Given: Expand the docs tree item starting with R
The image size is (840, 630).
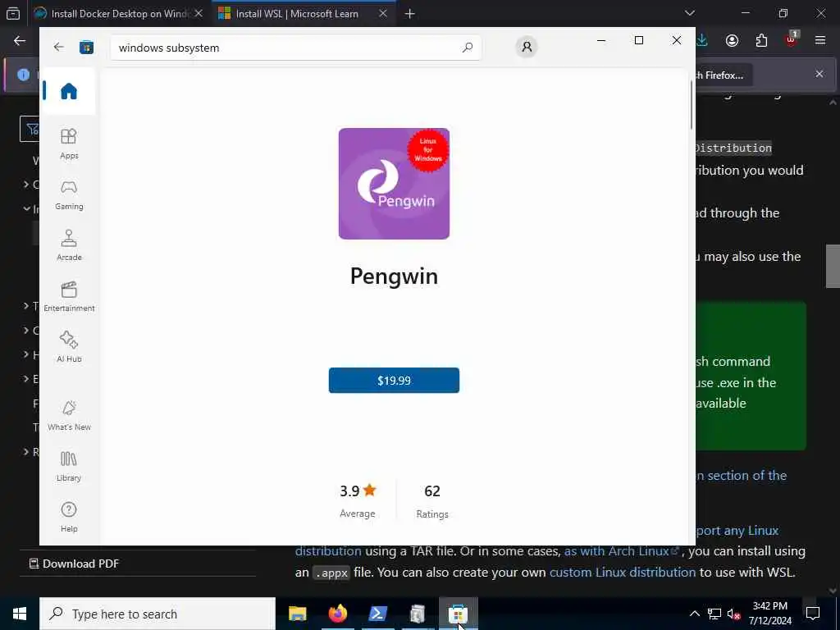Looking at the screenshot, I should pyautogui.click(x=25, y=452).
